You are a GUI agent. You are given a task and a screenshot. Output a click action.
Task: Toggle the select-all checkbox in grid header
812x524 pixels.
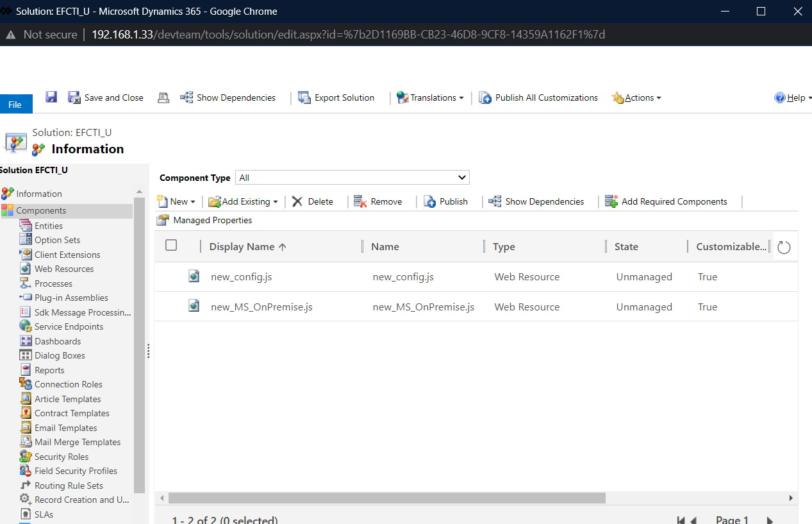click(x=171, y=245)
